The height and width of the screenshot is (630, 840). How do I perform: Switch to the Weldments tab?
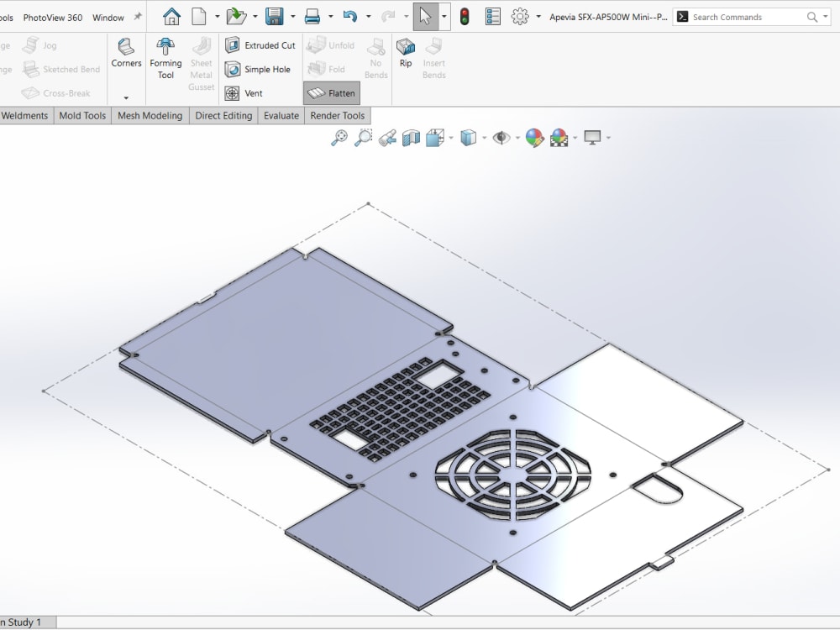(x=24, y=116)
